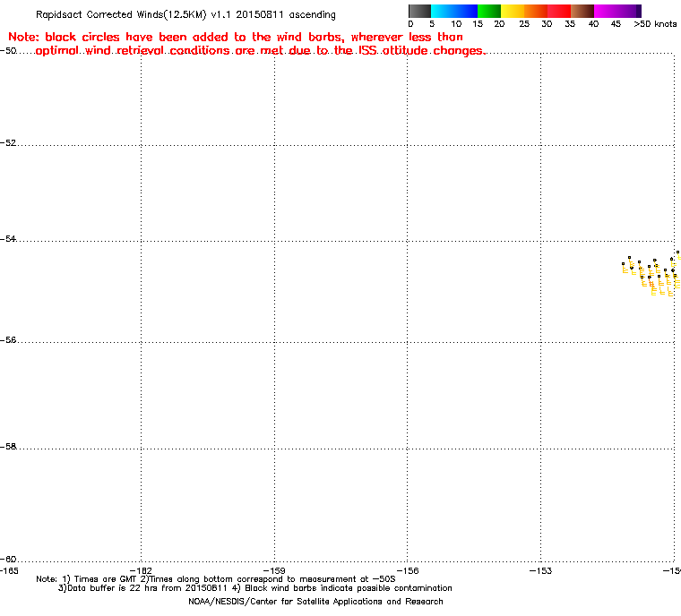This screenshot has width=681, height=616.
Task: Click the latitude label -54
Action: click(x=9, y=239)
